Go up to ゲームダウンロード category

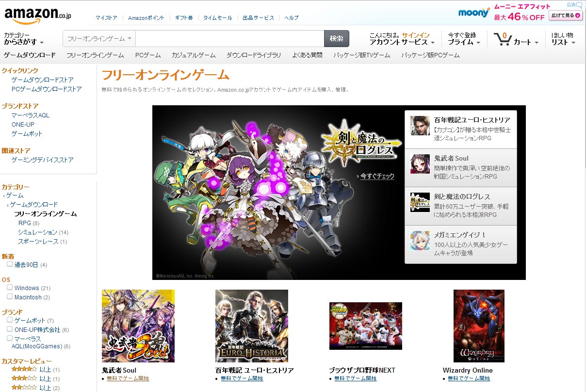click(34, 205)
